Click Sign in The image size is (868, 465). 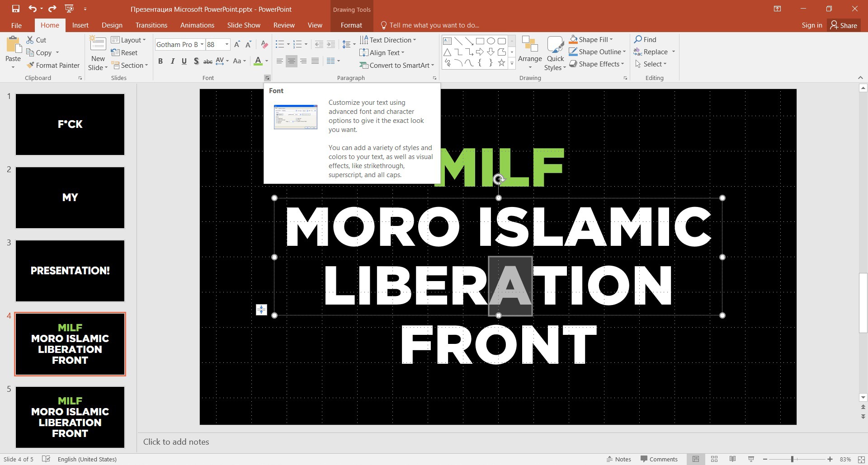tap(812, 25)
